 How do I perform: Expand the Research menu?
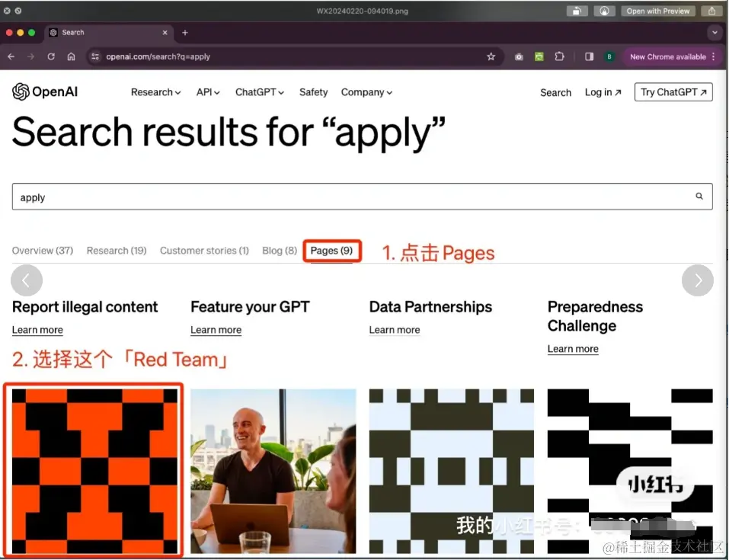coord(155,92)
